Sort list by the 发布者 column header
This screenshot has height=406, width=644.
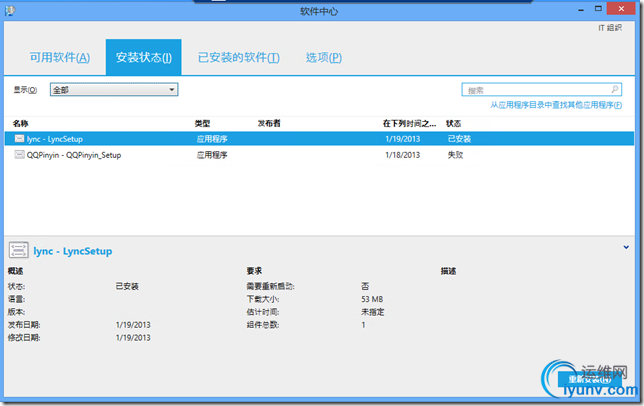[x=269, y=124]
